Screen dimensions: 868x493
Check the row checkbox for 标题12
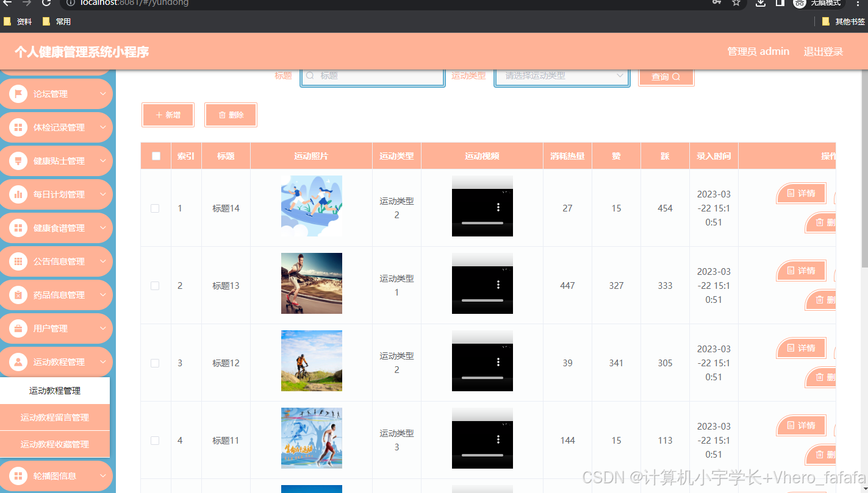point(155,363)
